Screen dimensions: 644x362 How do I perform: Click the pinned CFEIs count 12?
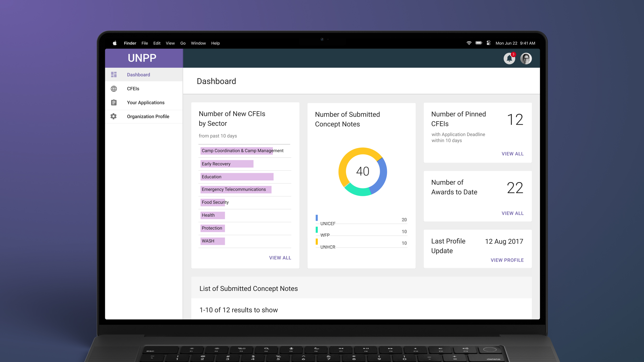point(515,120)
